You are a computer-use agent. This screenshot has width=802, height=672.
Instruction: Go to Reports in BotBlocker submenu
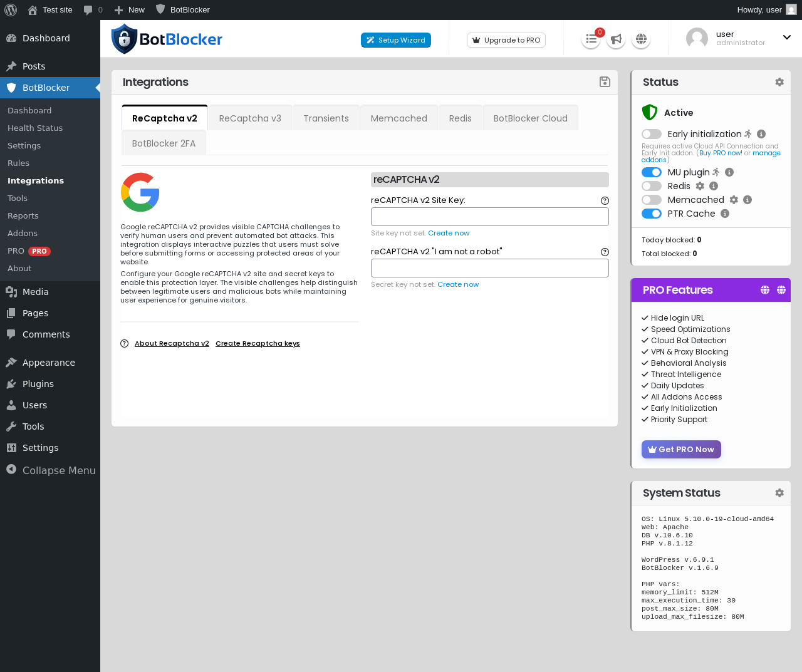coord(23,215)
